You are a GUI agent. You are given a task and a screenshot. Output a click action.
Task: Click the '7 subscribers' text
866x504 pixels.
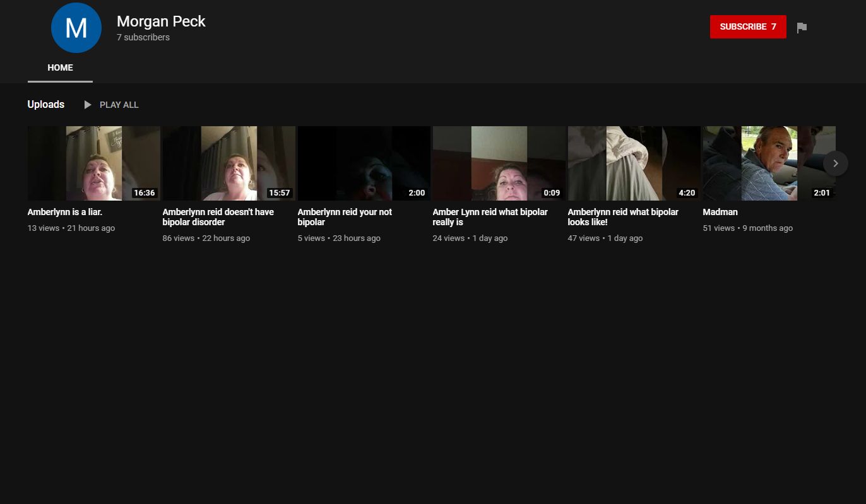pyautogui.click(x=143, y=37)
